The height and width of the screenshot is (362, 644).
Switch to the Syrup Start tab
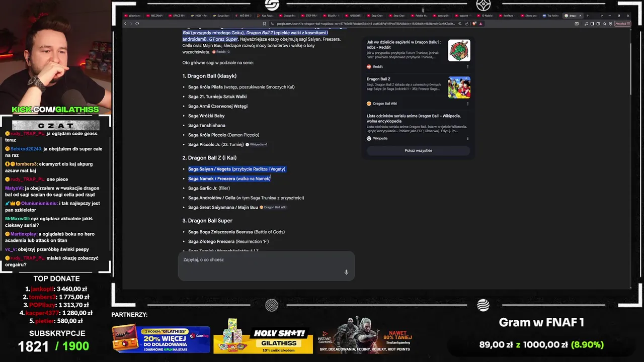coord(220,16)
